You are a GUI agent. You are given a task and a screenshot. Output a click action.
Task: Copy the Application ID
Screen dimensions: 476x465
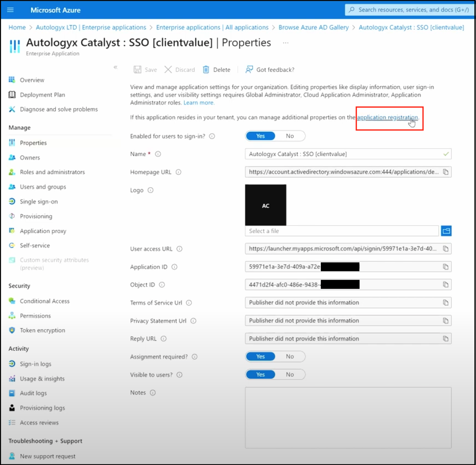(446, 267)
